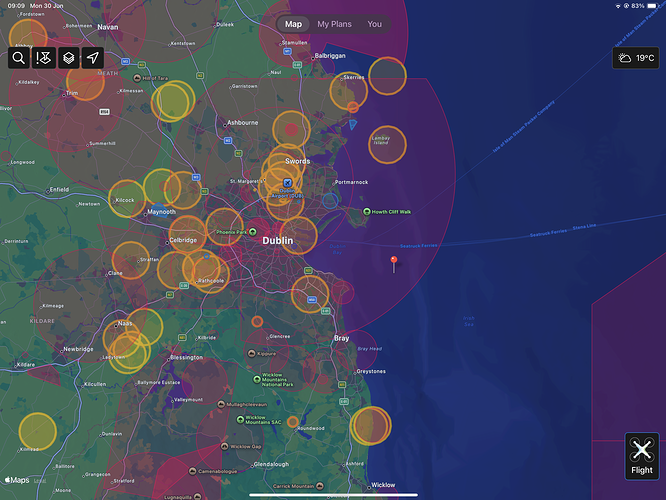Select the Lugnaquilla mountain marker
Viewport: 666px width, 500px height.
click(x=197, y=496)
